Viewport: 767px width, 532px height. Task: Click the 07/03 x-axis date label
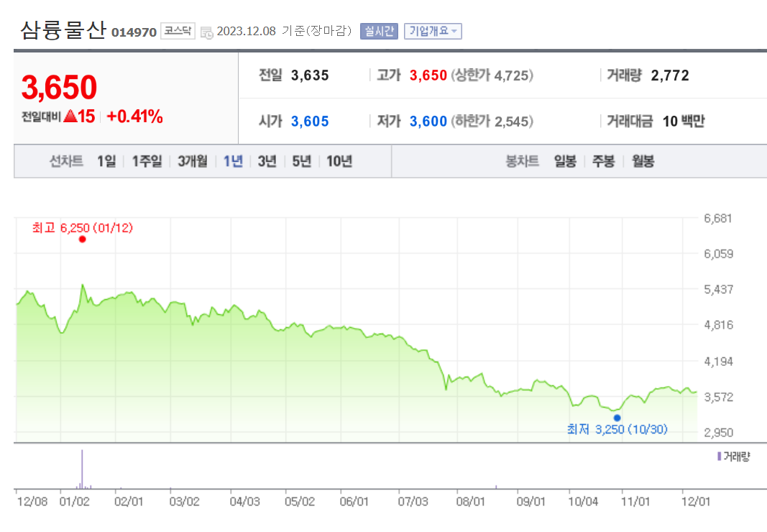tap(413, 502)
